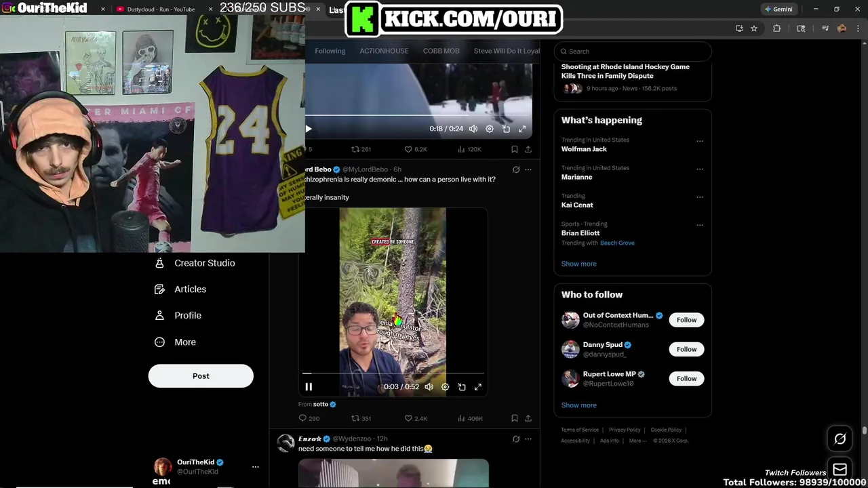
Task: Switch to Dustycloud - Run YouTube tab
Action: pyautogui.click(x=161, y=9)
